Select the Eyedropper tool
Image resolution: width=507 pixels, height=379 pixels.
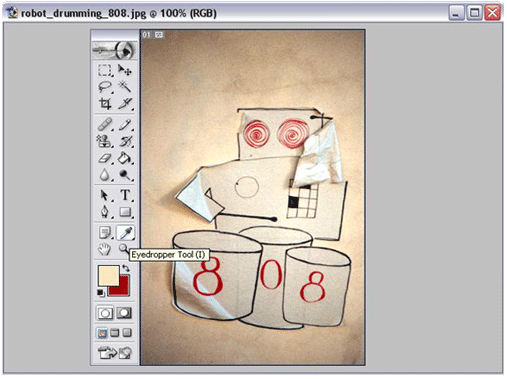click(125, 233)
